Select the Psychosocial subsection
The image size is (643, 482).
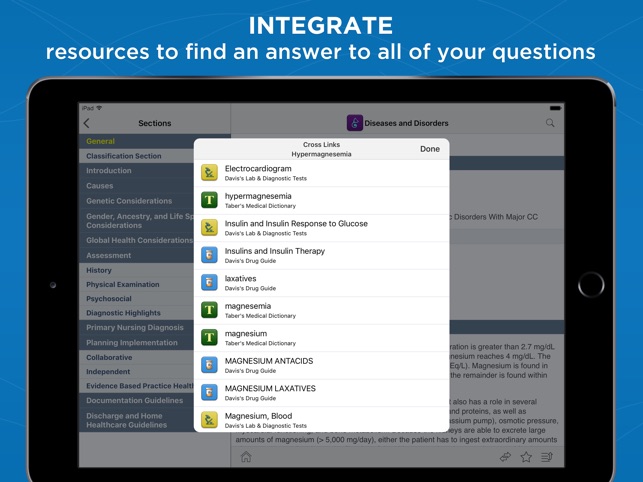pyautogui.click(x=137, y=299)
